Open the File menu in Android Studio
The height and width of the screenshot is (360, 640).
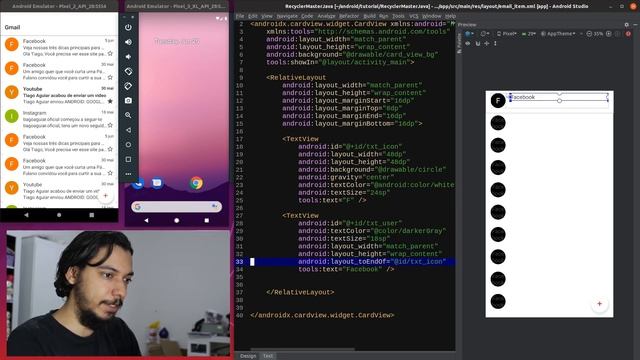pos(240,16)
